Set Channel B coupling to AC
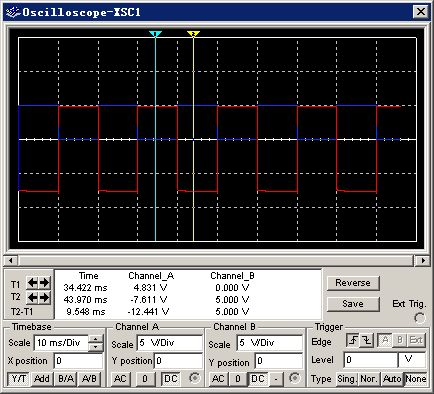 point(218,379)
